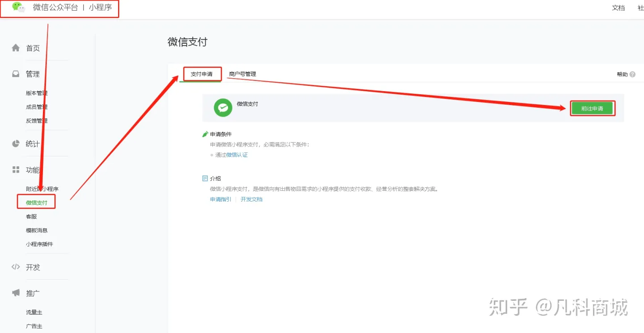Switch to the 支付申请 tab

pos(202,74)
